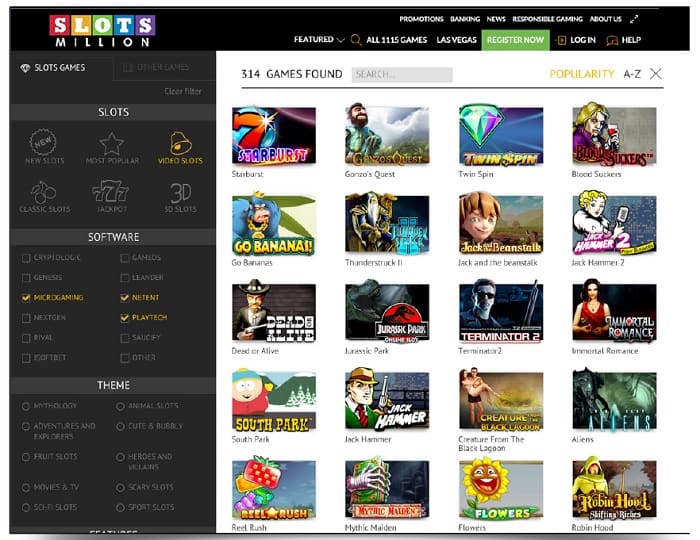Open the Creature From The Black Lagoon thumbnail
This screenshot has height=540, width=700.
tap(501, 401)
